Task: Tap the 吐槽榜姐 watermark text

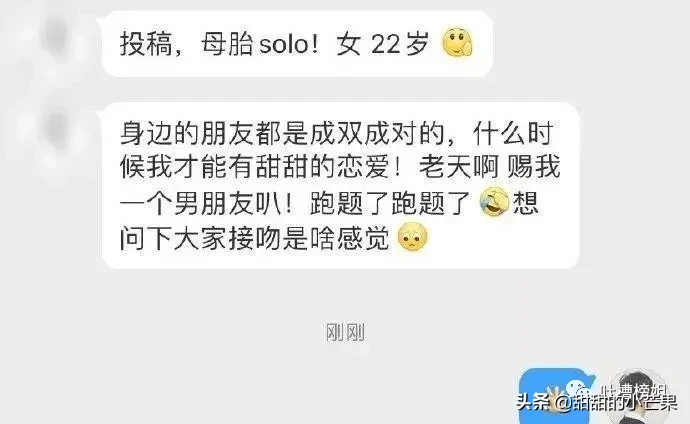Action: 635,391
